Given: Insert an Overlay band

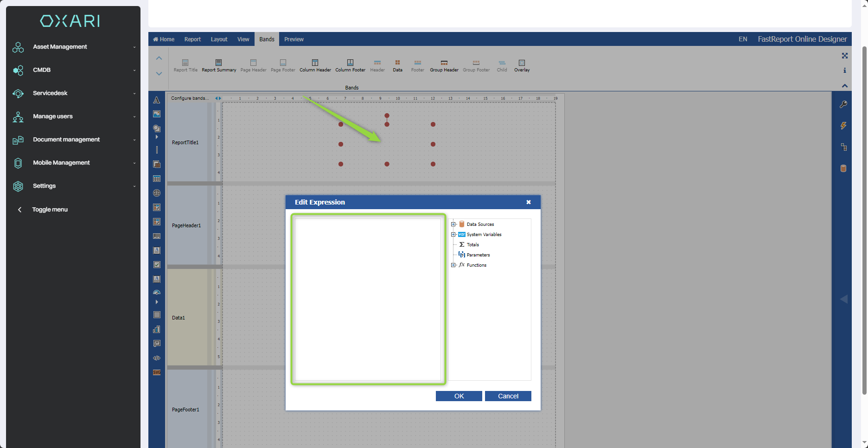Looking at the screenshot, I should coord(522,65).
